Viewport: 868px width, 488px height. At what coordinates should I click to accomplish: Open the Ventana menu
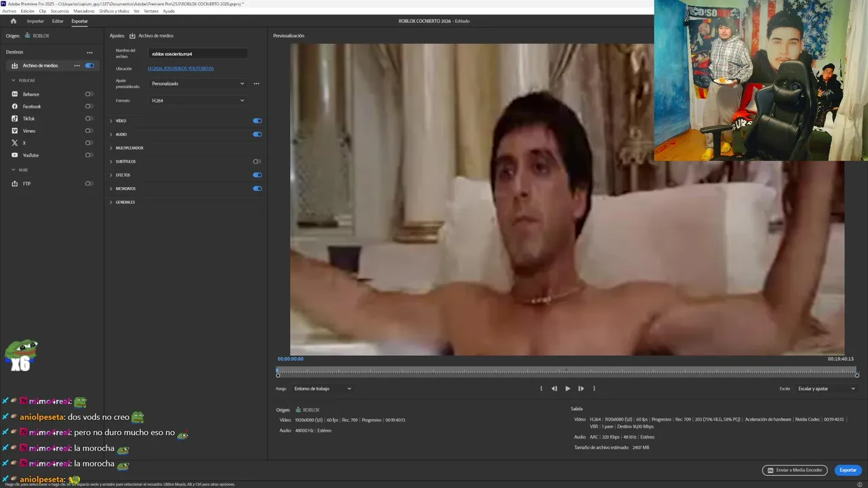[x=151, y=11]
